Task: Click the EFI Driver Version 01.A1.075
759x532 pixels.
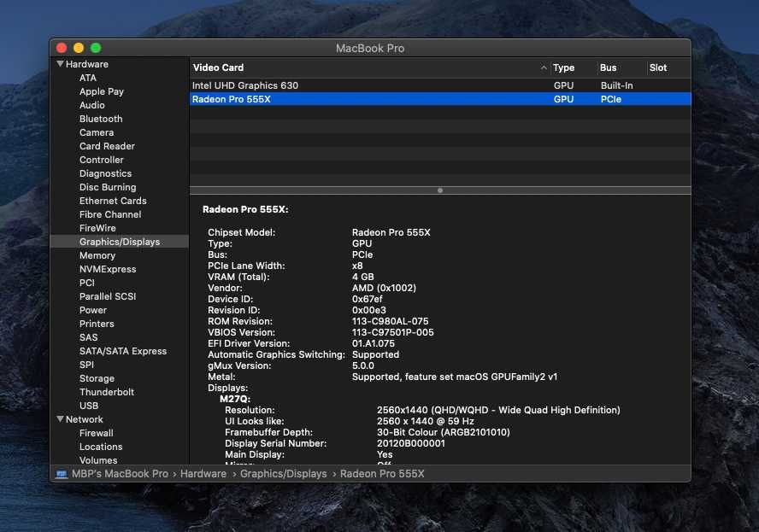Action: [x=374, y=343]
